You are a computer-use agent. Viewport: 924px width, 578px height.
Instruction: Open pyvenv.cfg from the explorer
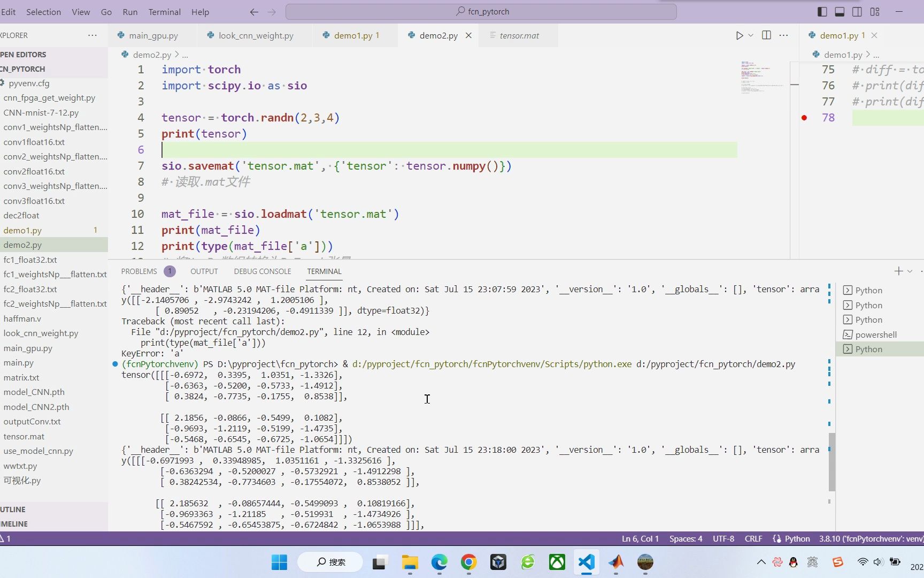point(53,83)
